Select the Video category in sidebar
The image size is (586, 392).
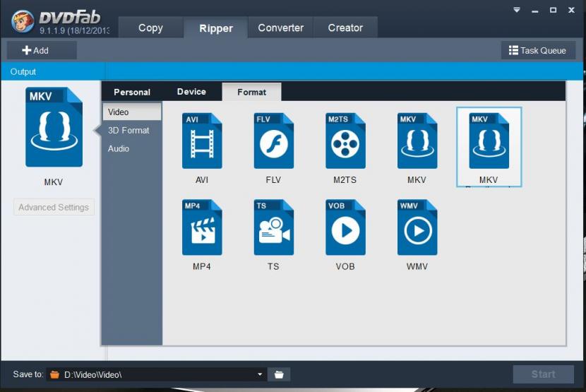click(132, 112)
